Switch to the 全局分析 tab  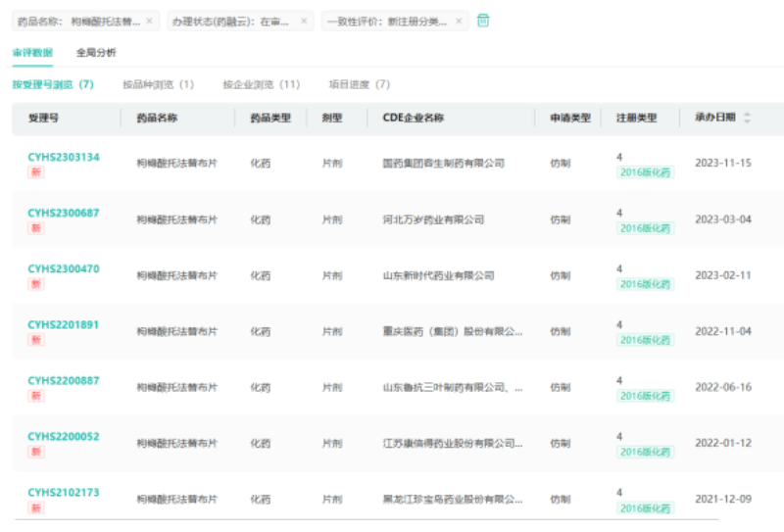coord(96,52)
